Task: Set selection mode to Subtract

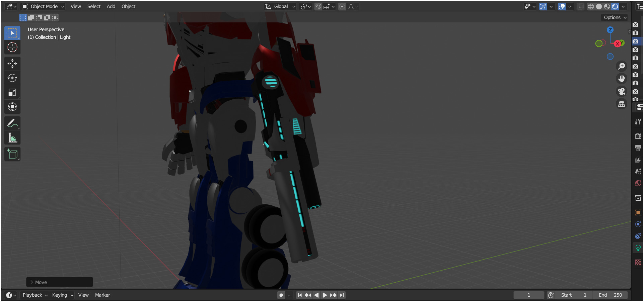Action: tap(39, 17)
